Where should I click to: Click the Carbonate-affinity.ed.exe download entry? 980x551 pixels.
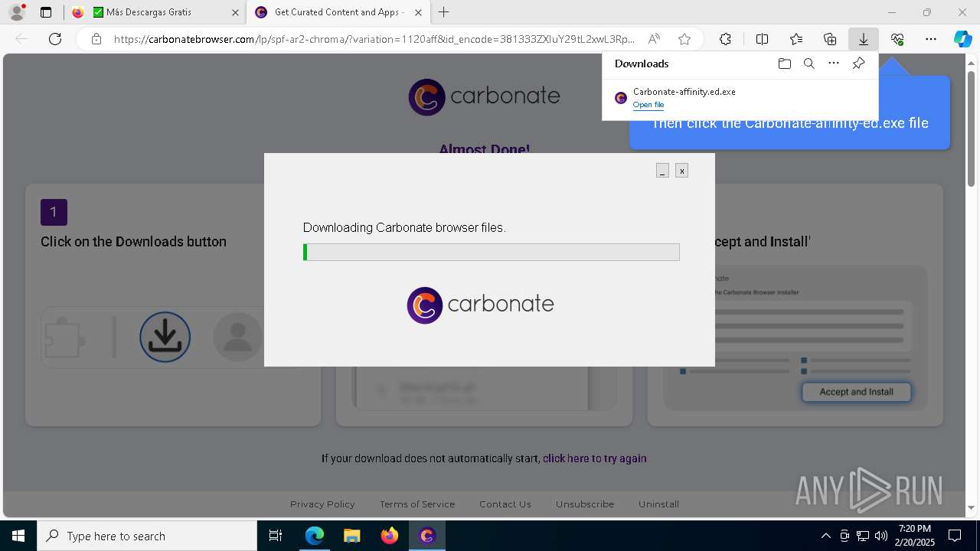[740, 98]
